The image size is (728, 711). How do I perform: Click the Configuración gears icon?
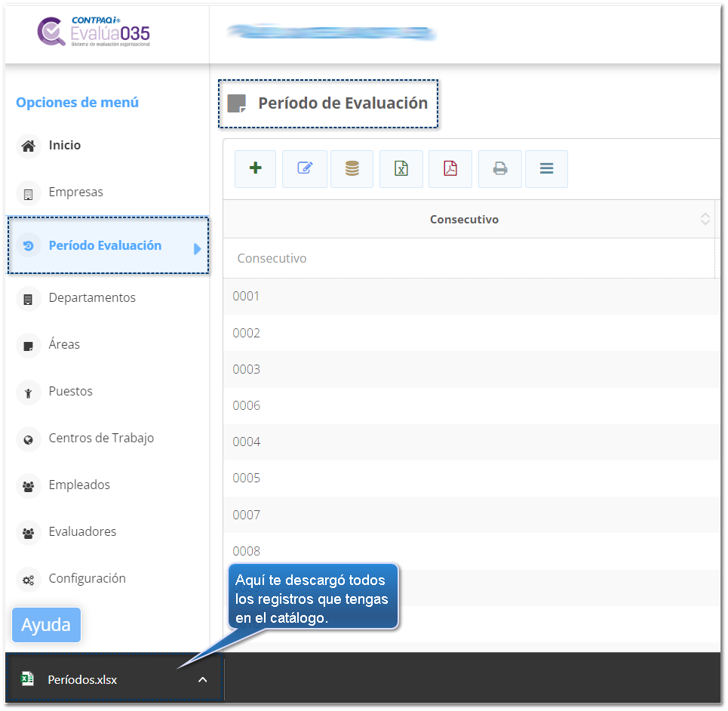tap(29, 580)
